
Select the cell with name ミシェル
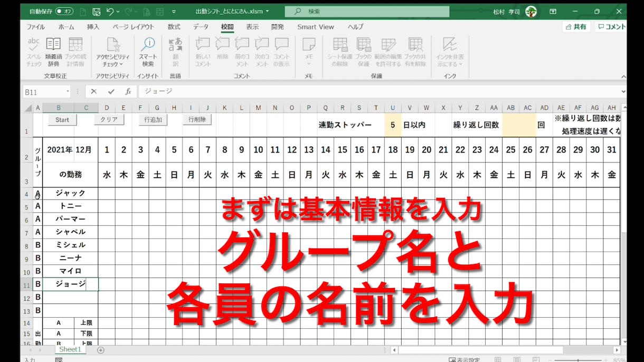[70, 245]
